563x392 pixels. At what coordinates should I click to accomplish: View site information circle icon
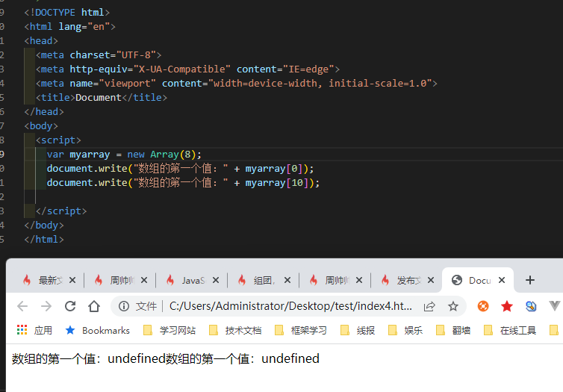(124, 306)
